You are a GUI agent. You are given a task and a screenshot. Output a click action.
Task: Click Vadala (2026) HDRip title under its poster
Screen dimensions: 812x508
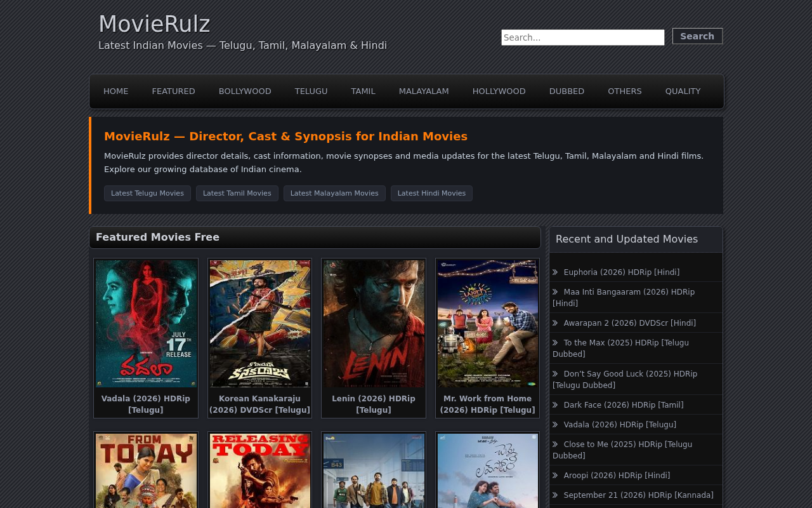[146, 404]
